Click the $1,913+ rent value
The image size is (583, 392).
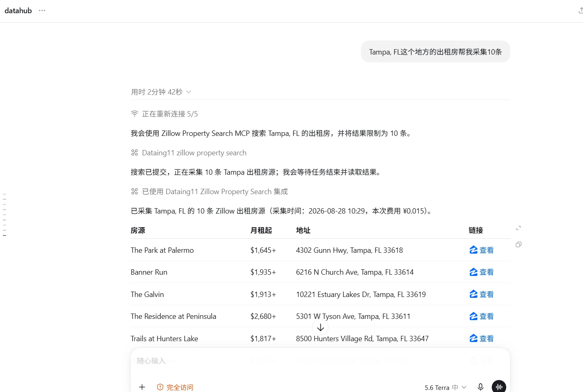click(x=263, y=294)
